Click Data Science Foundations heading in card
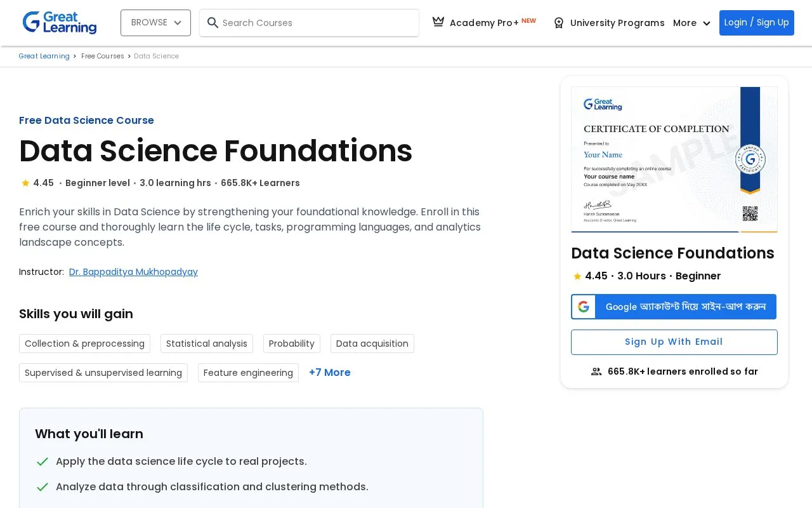The width and height of the screenshot is (812, 508). pyautogui.click(x=672, y=253)
